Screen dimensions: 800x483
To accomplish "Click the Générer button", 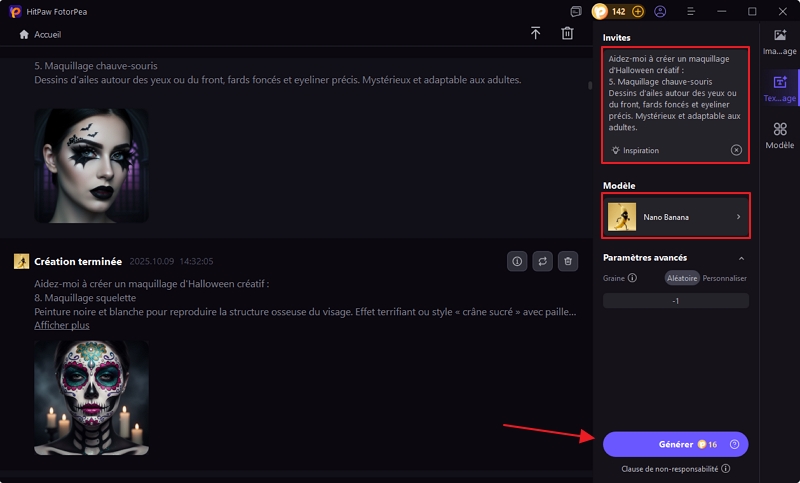I will pos(675,444).
